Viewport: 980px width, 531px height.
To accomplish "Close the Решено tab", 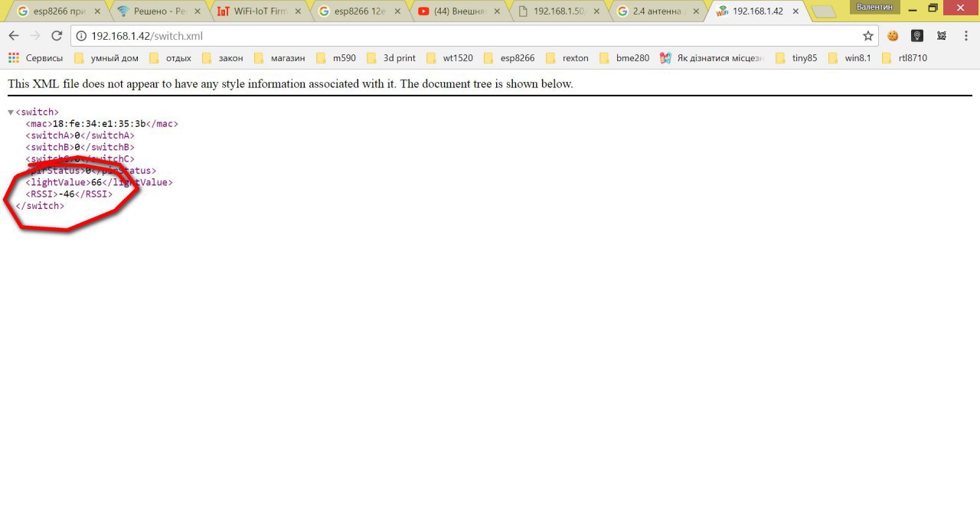I will point(197,11).
